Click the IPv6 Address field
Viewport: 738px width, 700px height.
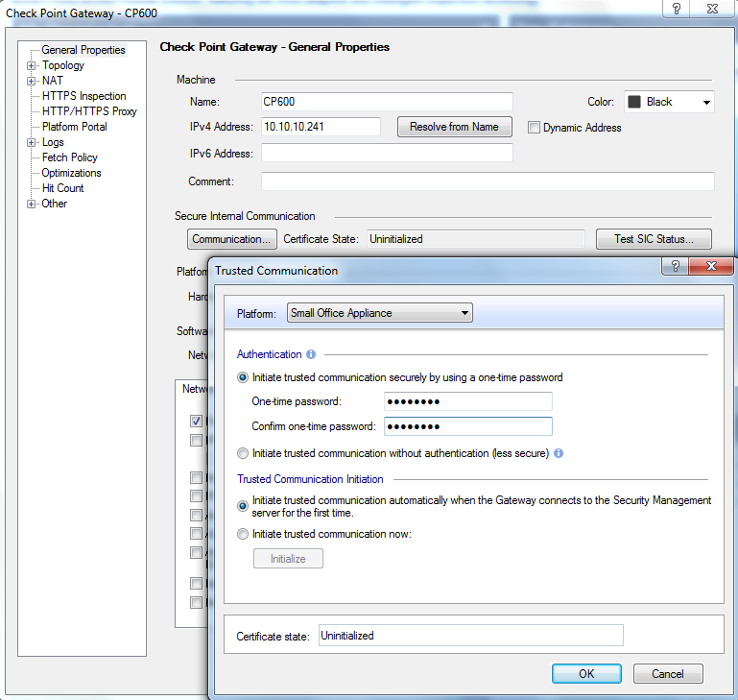387,153
